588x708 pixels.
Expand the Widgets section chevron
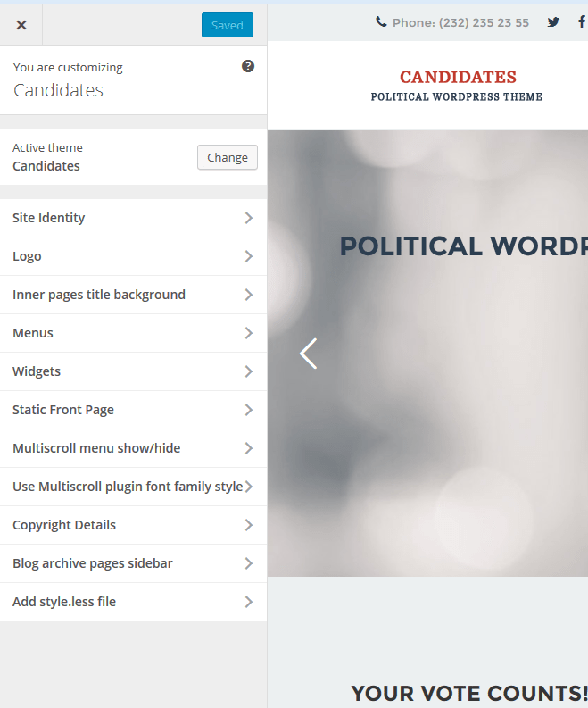[248, 371]
